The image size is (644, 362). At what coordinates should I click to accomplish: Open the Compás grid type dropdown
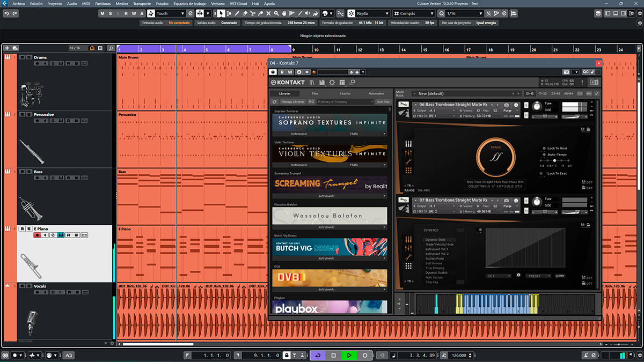click(x=414, y=13)
